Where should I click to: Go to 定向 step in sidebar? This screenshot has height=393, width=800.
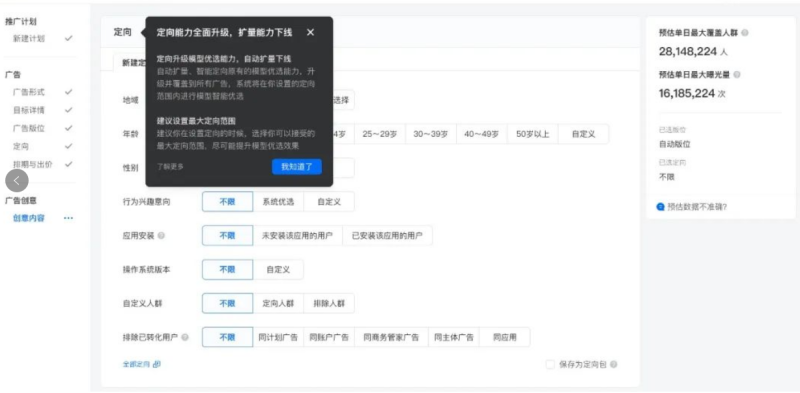pos(21,146)
